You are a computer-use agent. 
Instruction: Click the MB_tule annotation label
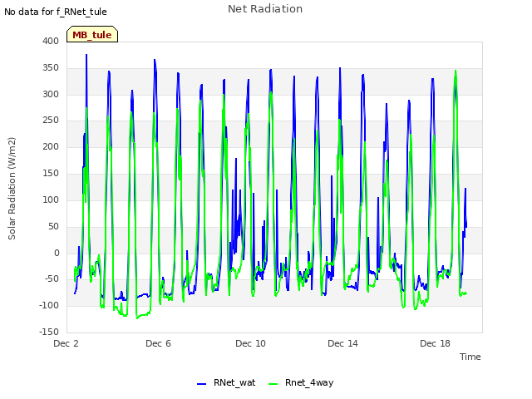[92, 34]
